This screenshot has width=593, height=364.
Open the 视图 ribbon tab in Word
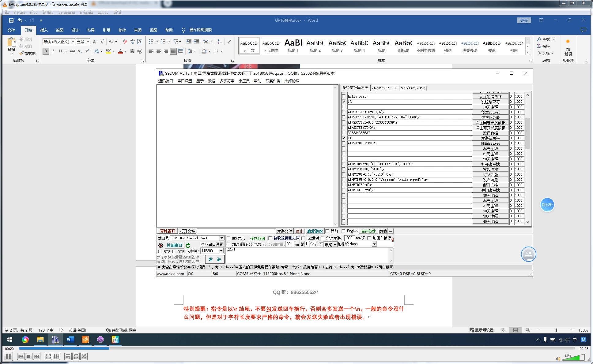point(153,30)
